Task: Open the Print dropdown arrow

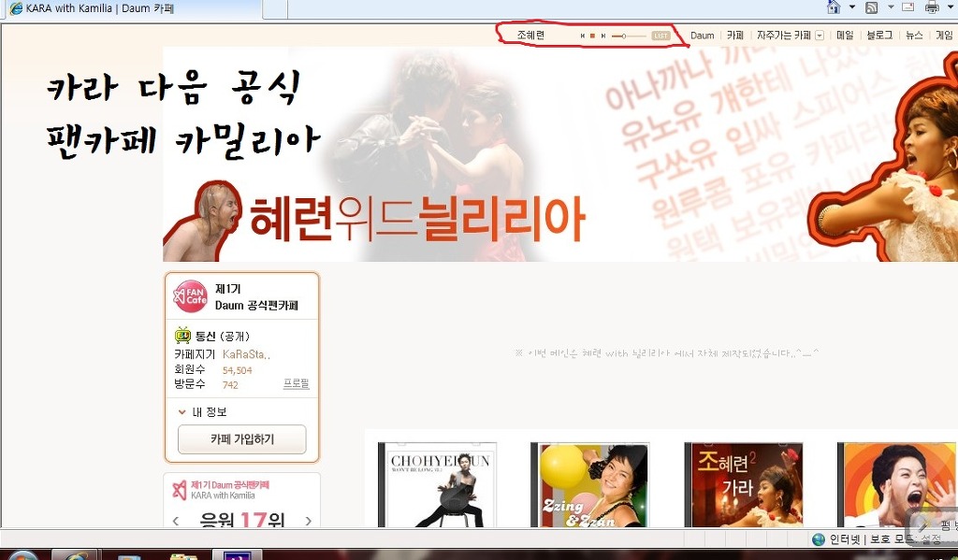Action: (x=951, y=7)
